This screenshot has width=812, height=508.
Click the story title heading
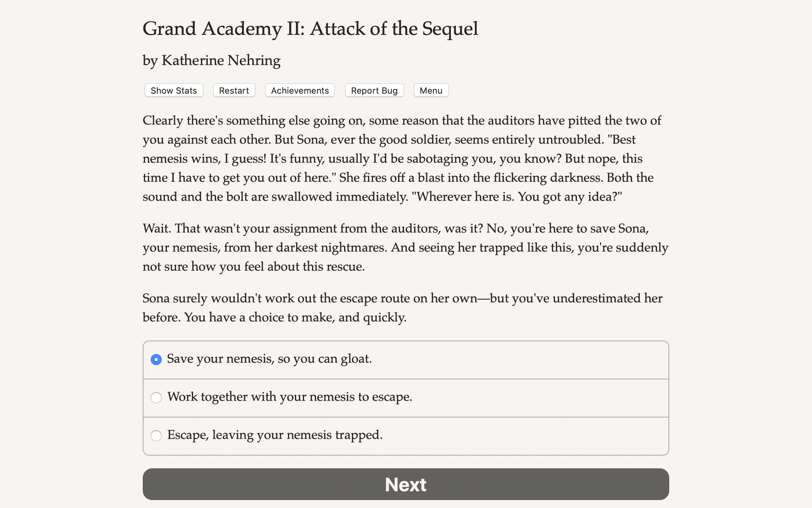[x=310, y=28]
